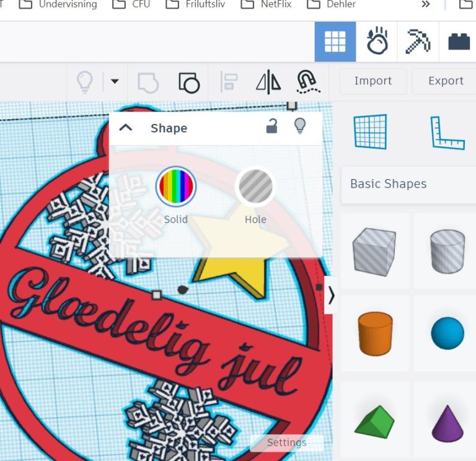
Task: Click the Mirror tool icon
Action: tap(268, 81)
